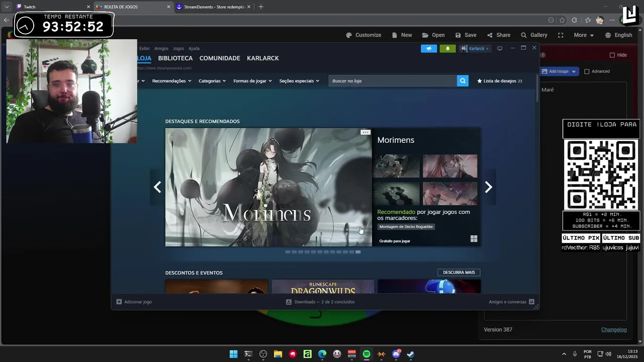644x362 pixels.
Task: Click Open folder in the wheel page toolbar
Action: click(433, 35)
